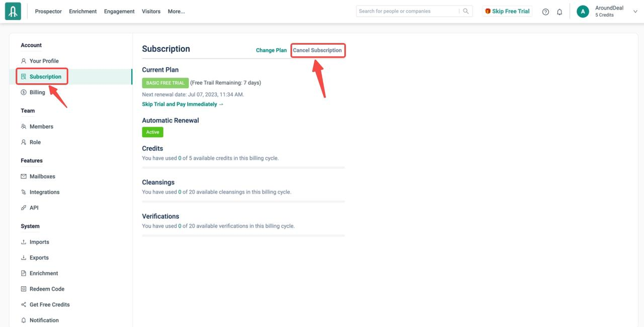Open Billing in the sidebar

37,92
